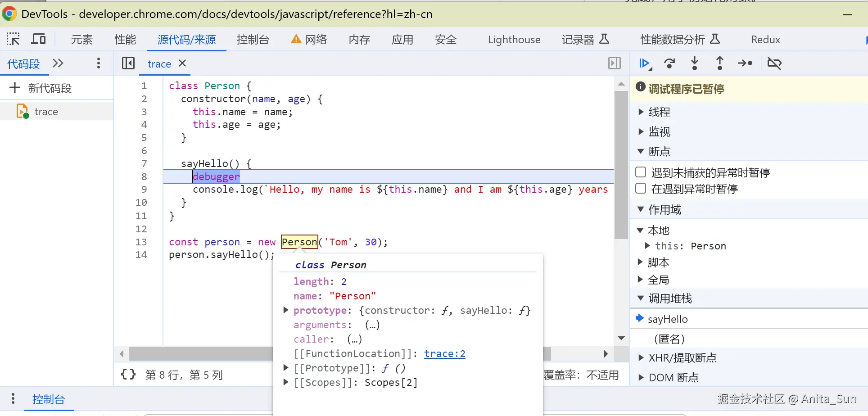This screenshot has width=868, height=416.
Task: Expand the 线程 (Threads) section
Action: click(641, 112)
